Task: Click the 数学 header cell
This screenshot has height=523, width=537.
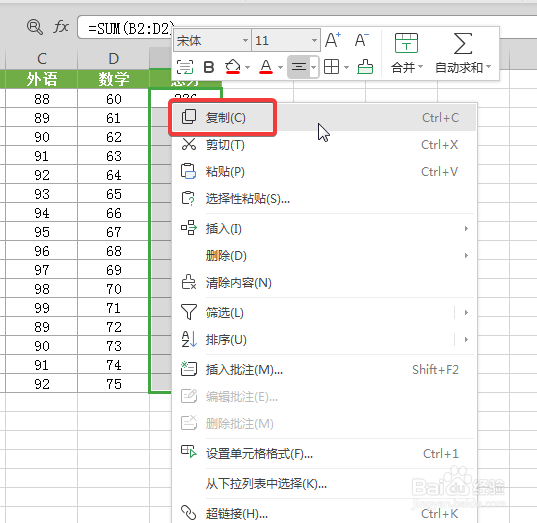Action: pyautogui.click(x=113, y=79)
